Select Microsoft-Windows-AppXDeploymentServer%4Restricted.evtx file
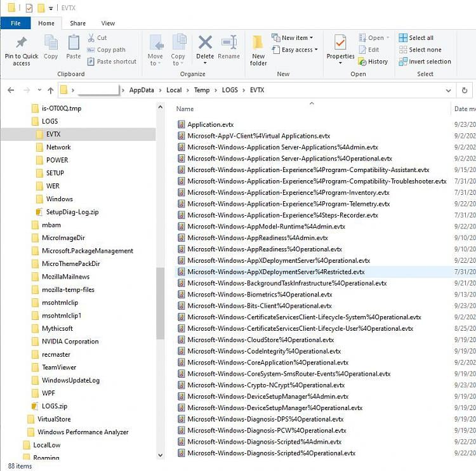Screen dimensions: 476x471 (276, 272)
